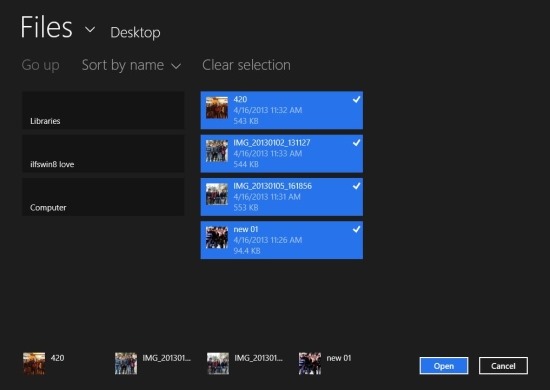Click the 4/16/2013 11:26 AM date

click(268, 240)
